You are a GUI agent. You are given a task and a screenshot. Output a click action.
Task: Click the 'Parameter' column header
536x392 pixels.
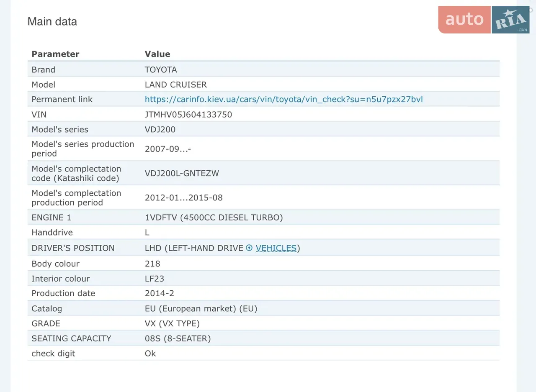coord(55,54)
